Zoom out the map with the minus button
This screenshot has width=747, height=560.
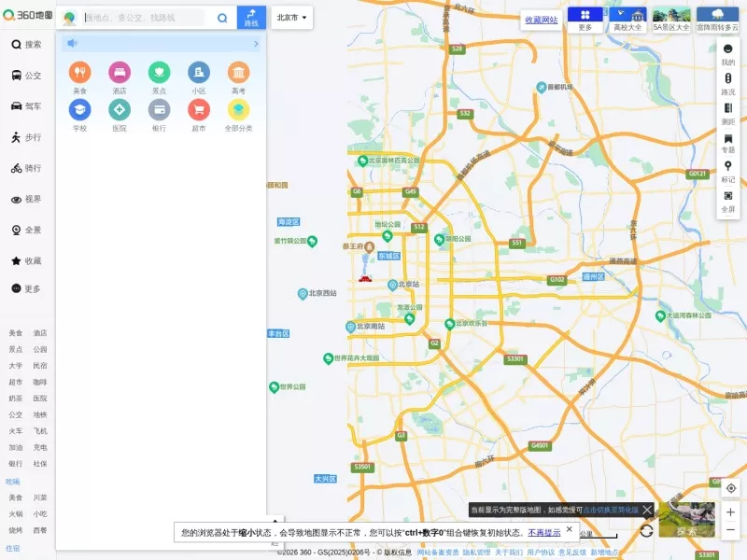click(x=731, y=530)
